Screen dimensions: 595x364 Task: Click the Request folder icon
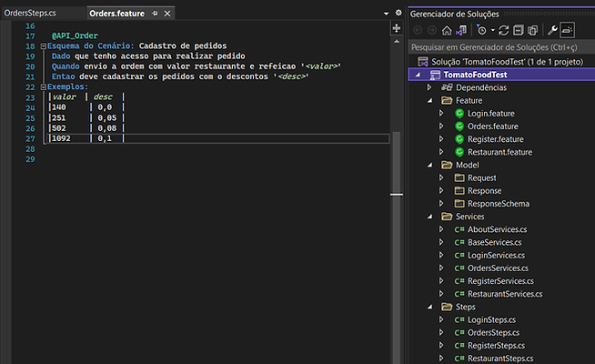click(459, 178)
